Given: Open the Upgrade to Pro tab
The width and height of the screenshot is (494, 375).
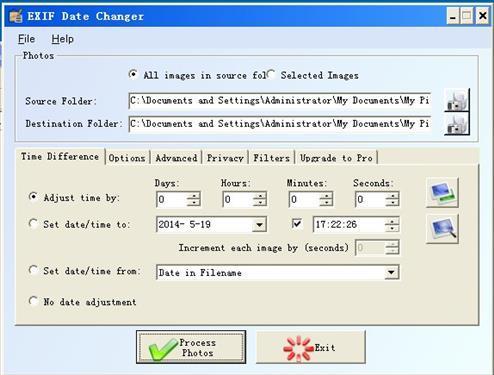Looking at the screenshot, I should coord(336,158).
